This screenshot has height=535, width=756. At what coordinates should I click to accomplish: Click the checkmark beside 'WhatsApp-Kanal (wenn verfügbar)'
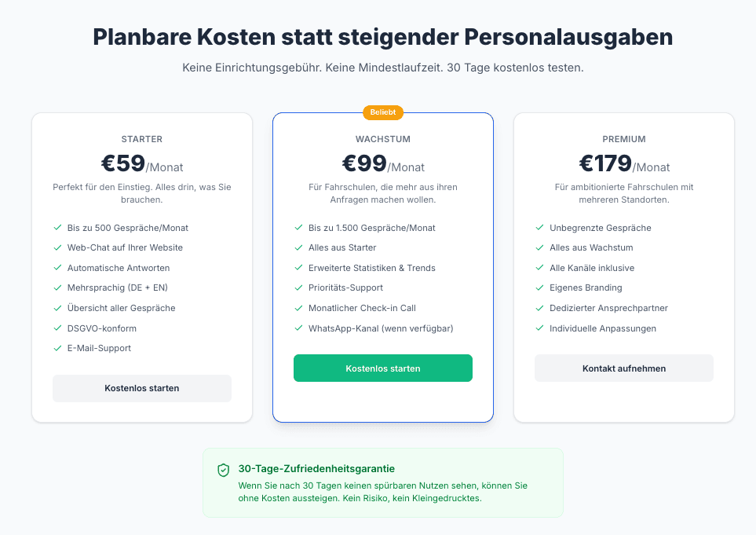pyautogui.click(x=298, y=327)
